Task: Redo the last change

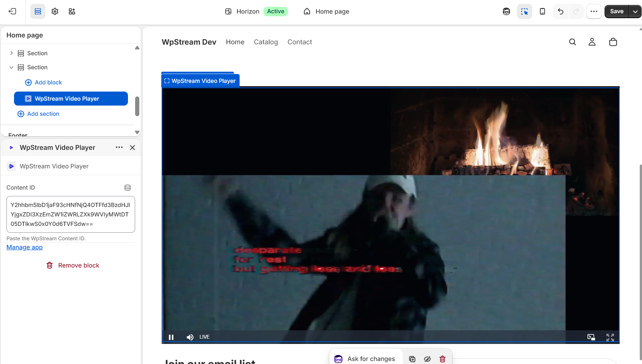Action: (x=576, y=11)
